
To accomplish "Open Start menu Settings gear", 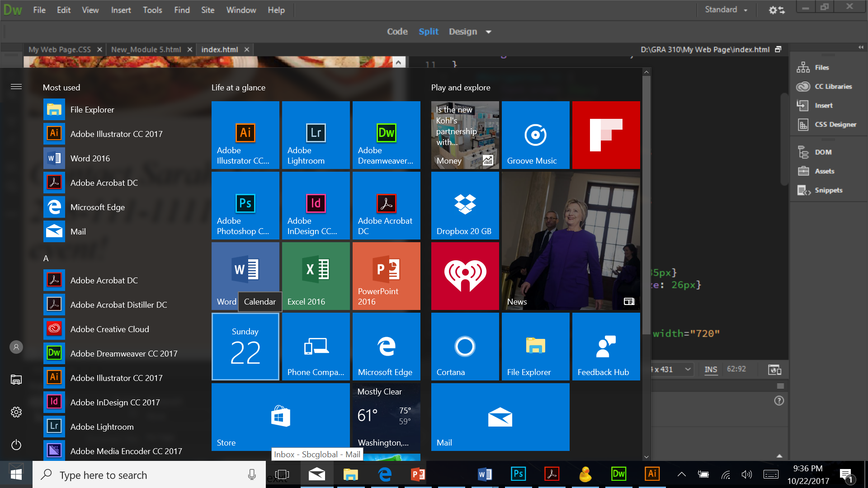I will tap(16, 412).
